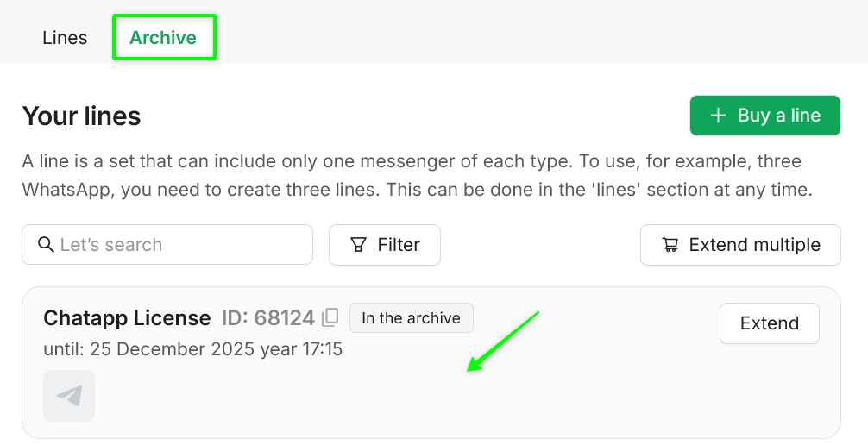This screenshot has height=445, width=868.
Task: Open the Chatapp License line title
Action: tap(127, 318)
